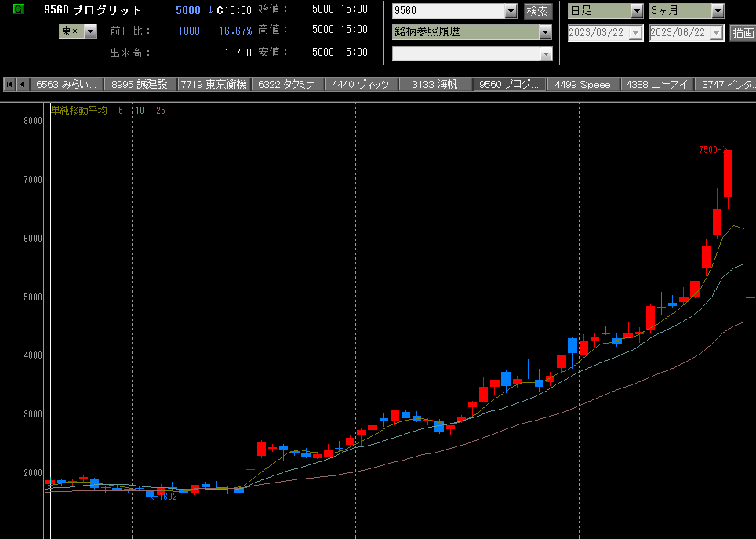Click the volume value 10700

click(238, 53)
